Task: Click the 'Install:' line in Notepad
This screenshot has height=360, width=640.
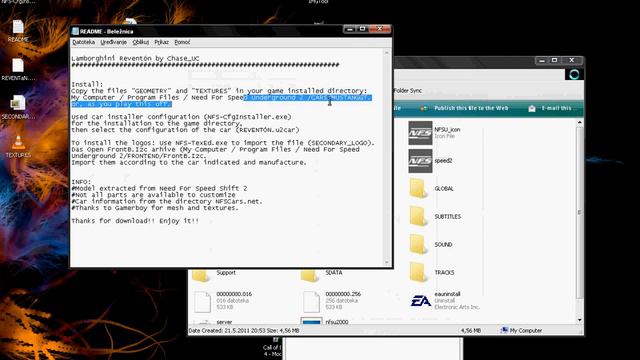Action: pos(87,84)
